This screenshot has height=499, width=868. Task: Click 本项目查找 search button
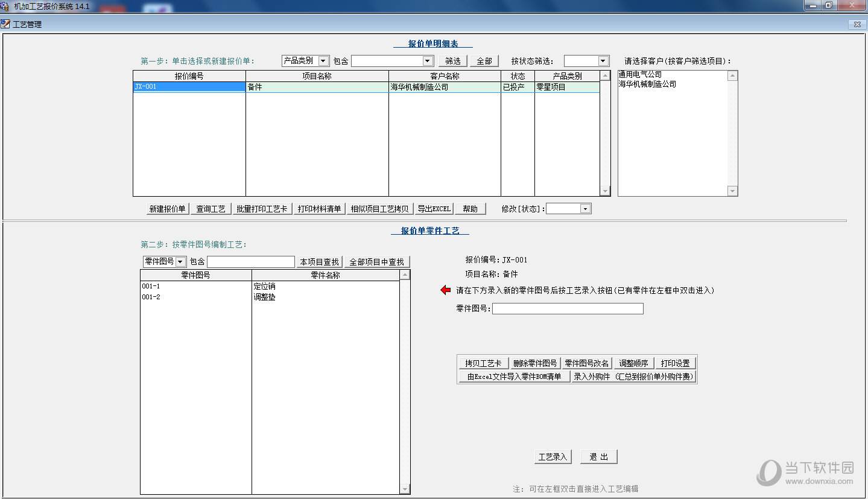[x=320, y=262]
